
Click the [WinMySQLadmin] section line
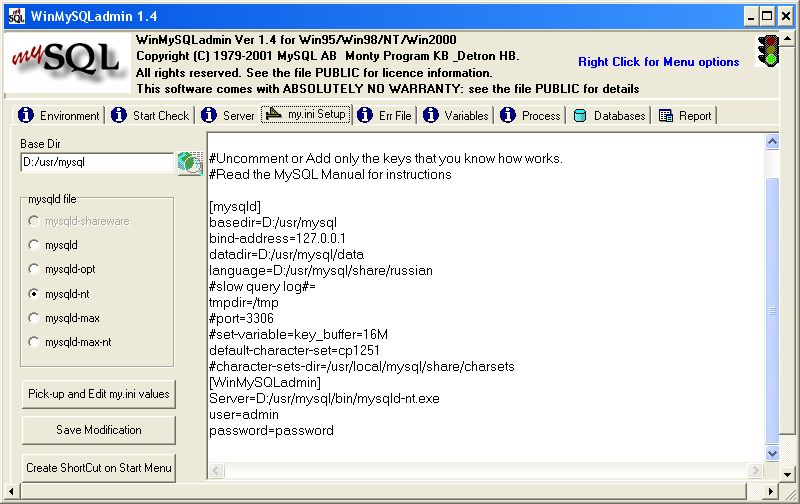coord(265,383)
